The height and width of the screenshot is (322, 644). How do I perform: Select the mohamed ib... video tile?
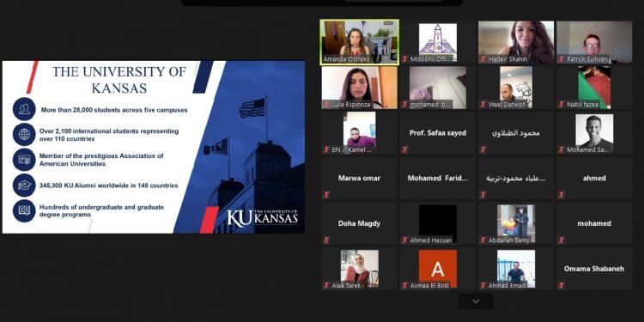tap(438, 88)
